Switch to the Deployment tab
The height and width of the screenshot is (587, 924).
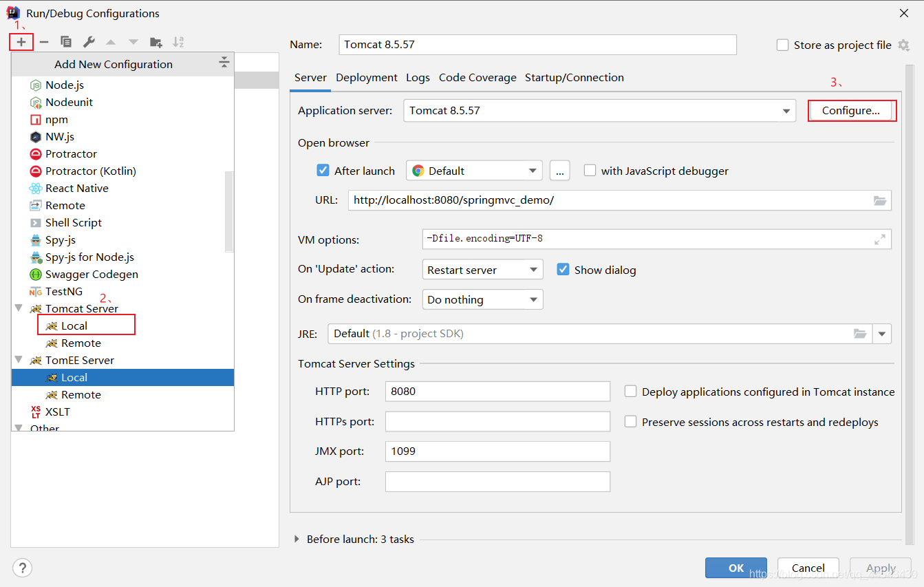coord(367,78)
